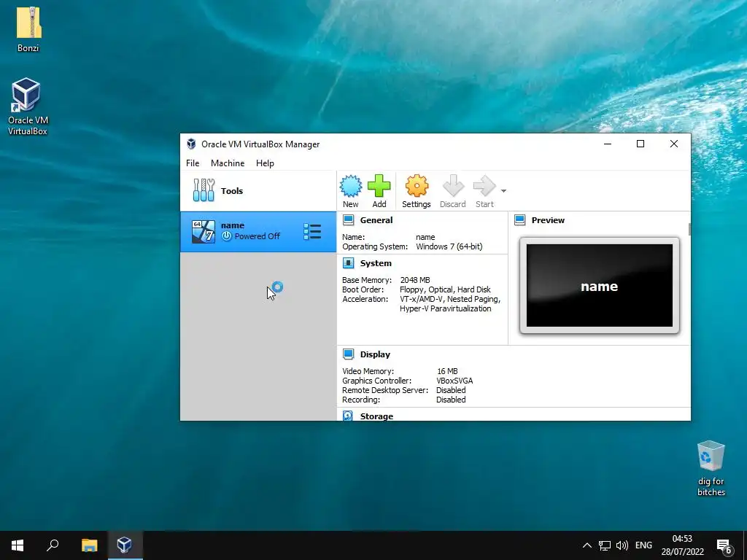
Task: Click the volume speaker tray icon
Action: pyautogui.click(x=622, y=545)
